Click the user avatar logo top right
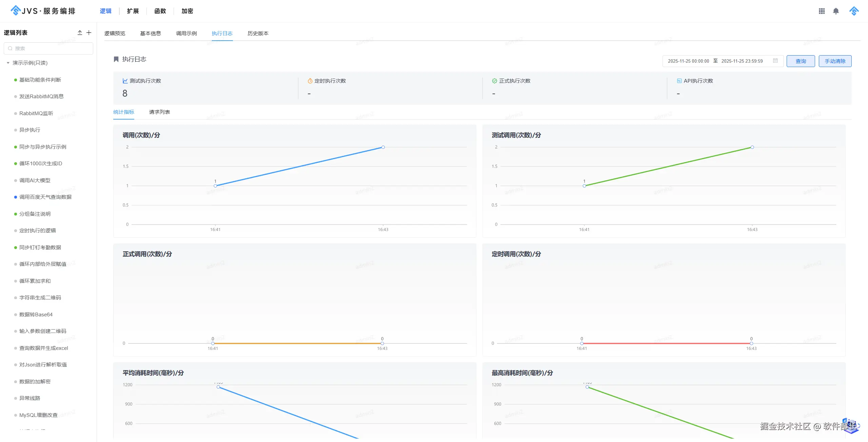The image size is (868, 442). 854,11
